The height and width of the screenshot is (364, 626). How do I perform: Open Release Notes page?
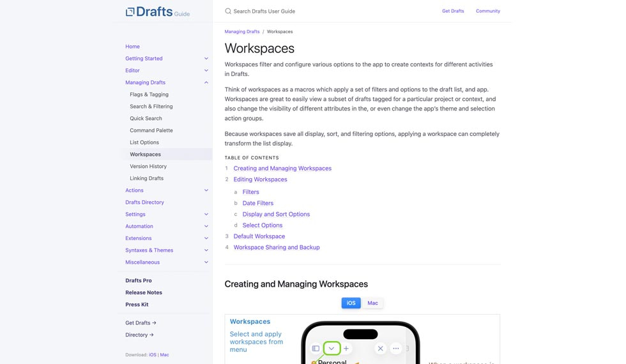144,292
